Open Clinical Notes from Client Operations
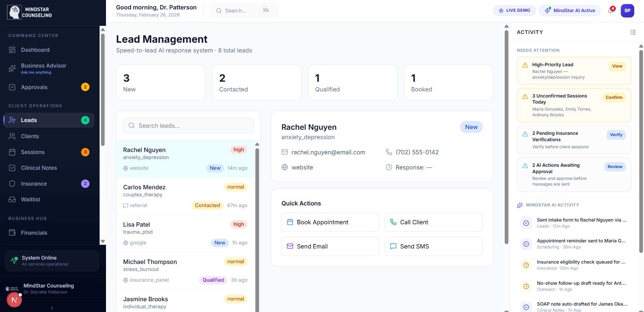644x312 pixels. pos(39,168)
